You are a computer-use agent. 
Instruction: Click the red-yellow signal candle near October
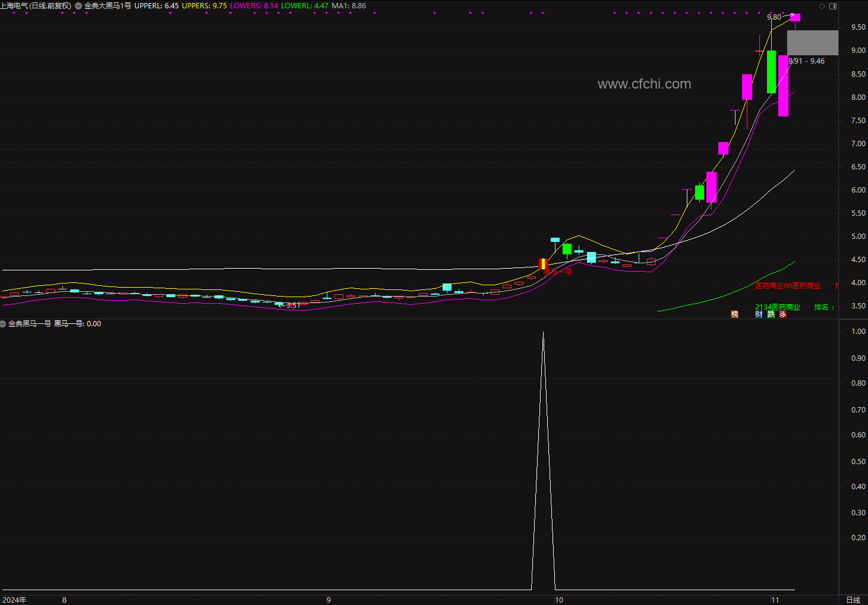(x=543, y=264)
